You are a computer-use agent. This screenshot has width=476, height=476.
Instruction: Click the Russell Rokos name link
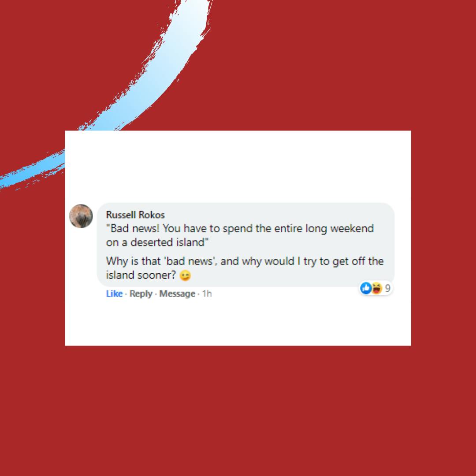point(135,215)
